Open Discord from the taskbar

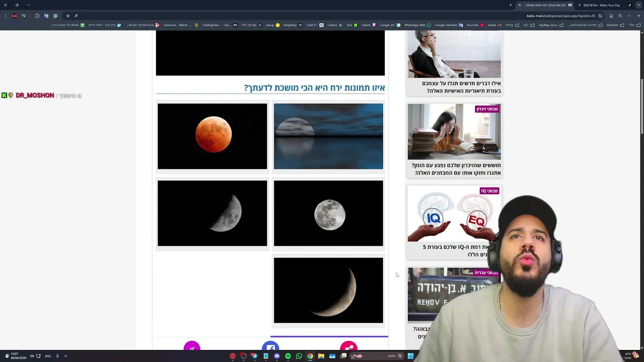coord(277,356)
